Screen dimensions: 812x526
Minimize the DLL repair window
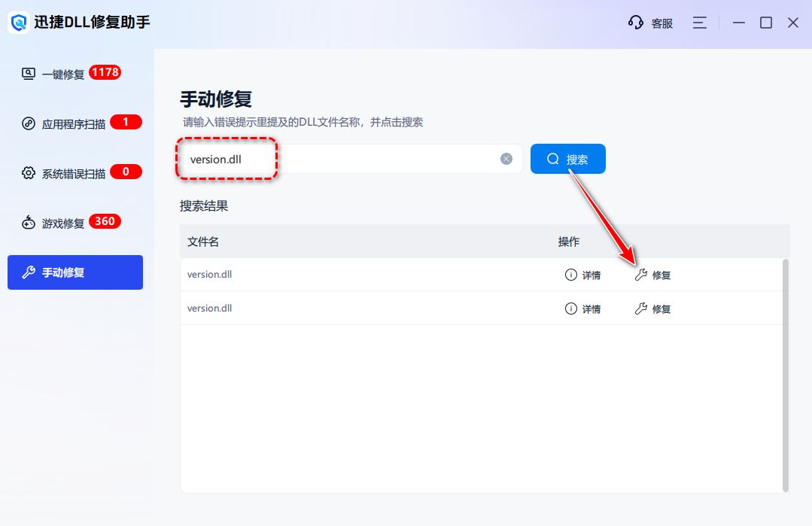point(739,23)
